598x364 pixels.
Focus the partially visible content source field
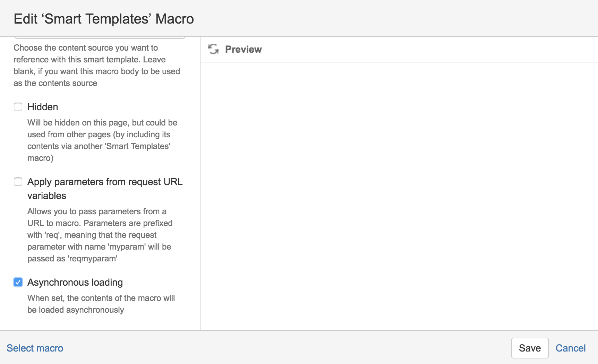click(100, 37)
